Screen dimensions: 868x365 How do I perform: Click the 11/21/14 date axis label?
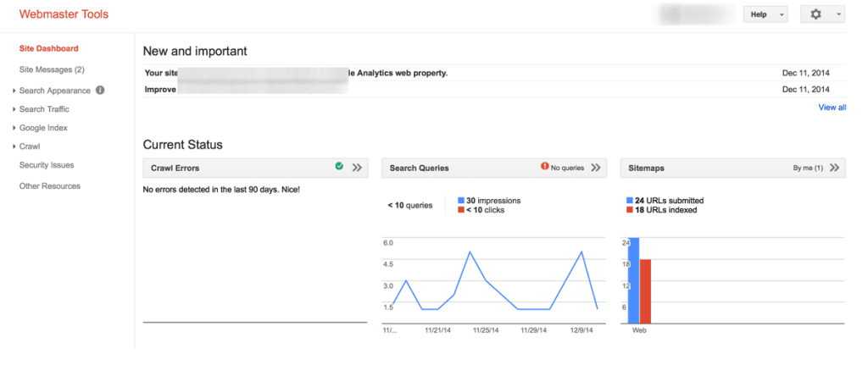point(438,330)
